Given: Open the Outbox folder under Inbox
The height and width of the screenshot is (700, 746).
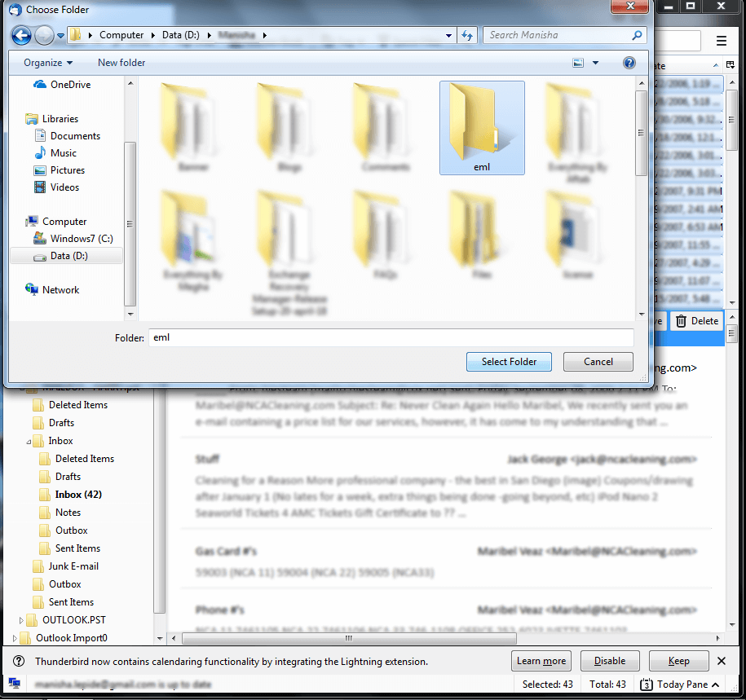Looking at the screenshot, I should (x=64, y=531).
